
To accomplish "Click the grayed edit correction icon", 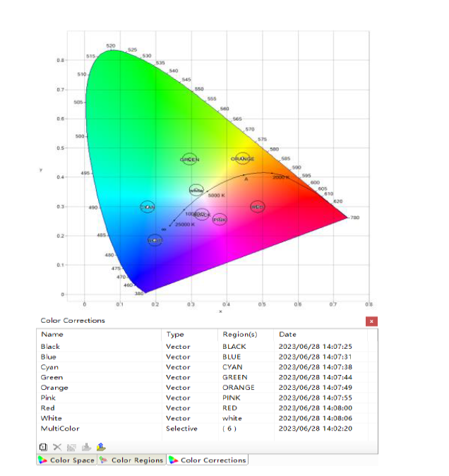I will pyautogui.click(x=71, y=447).
